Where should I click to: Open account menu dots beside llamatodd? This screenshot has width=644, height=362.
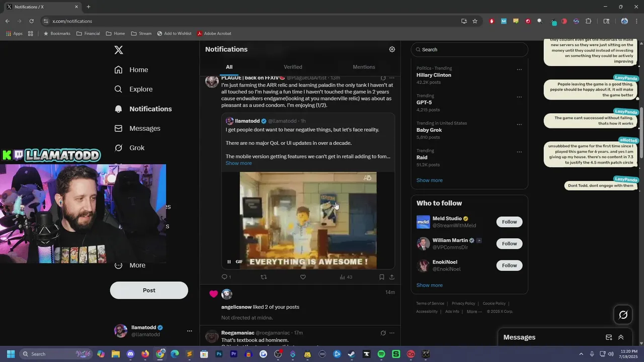coord(190,331)
